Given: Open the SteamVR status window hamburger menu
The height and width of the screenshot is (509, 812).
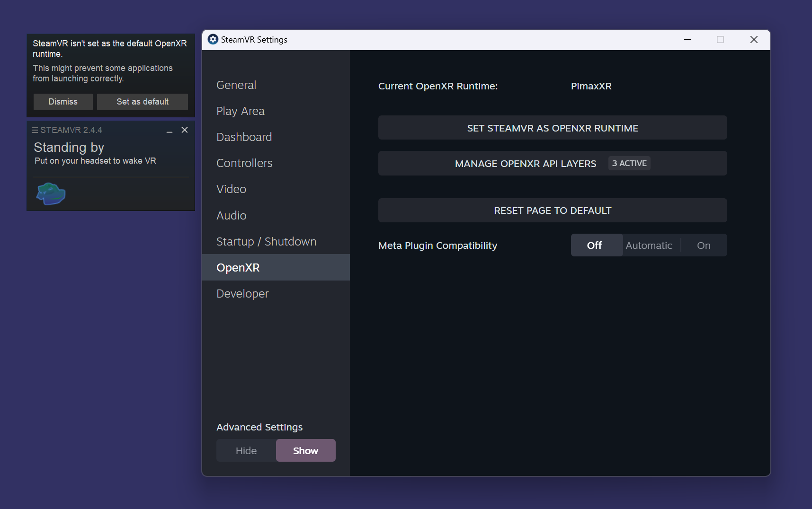Looking at the screenshot, I should click(35, 130).
